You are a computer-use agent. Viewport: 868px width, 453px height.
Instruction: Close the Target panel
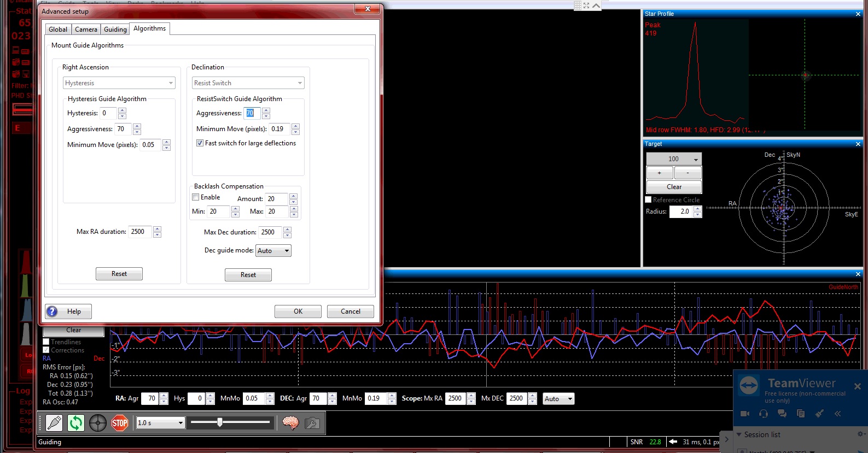coord(858,144)
